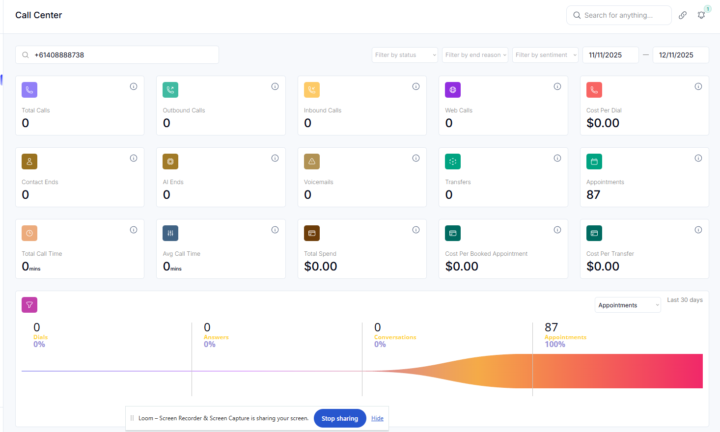The image size is (720, 432).
Task: Expand the Filter by sentiment dropdown
Action: pyautogui.click(x=545, y=55)
